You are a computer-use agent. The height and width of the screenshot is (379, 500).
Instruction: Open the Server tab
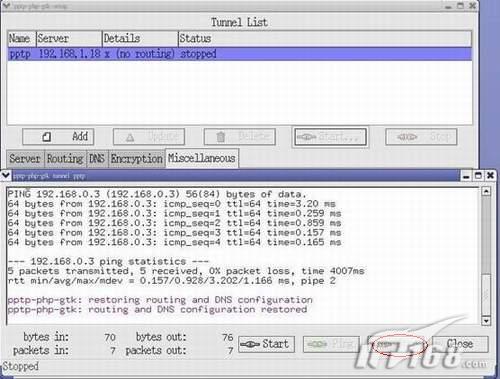point(25,159)
